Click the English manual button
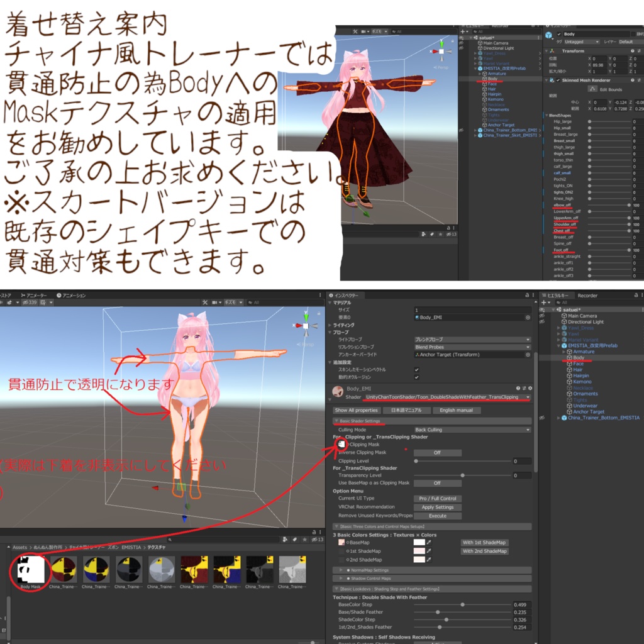 click(x=456, y=410)
